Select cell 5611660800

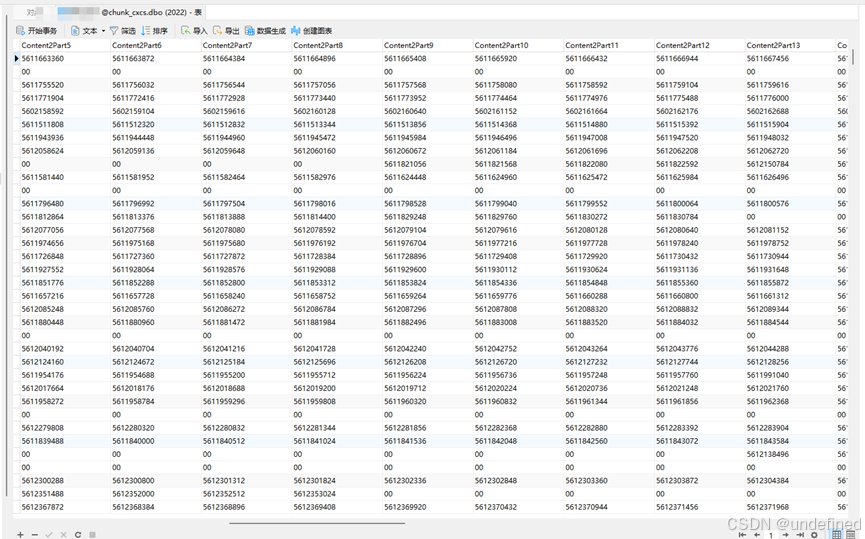[699, 296]
